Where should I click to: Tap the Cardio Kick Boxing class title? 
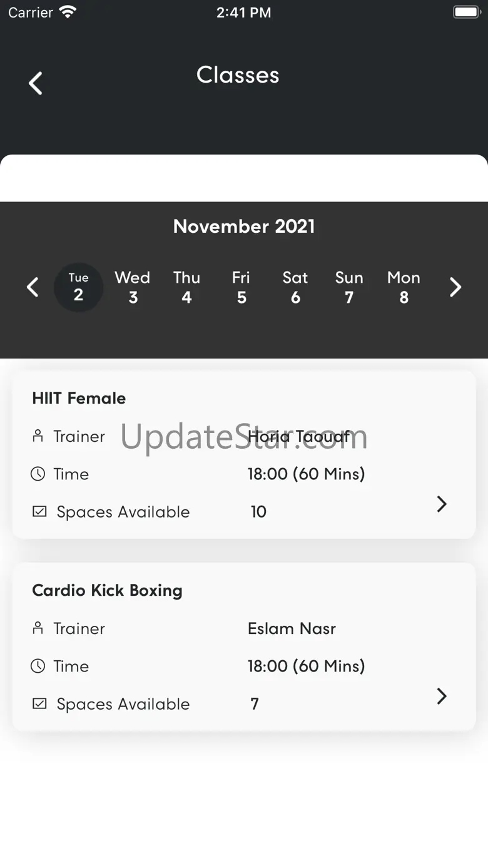coord(107,590)
